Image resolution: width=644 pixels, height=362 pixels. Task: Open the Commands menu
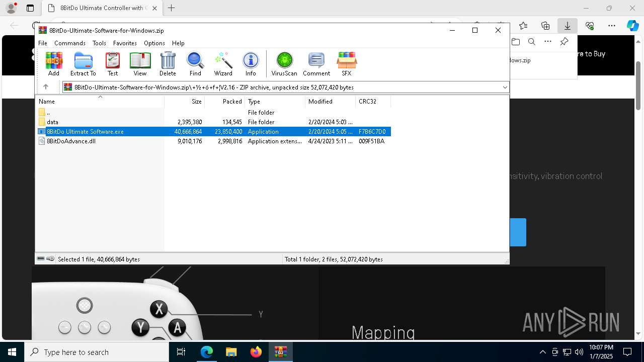[x=70, y=43]
